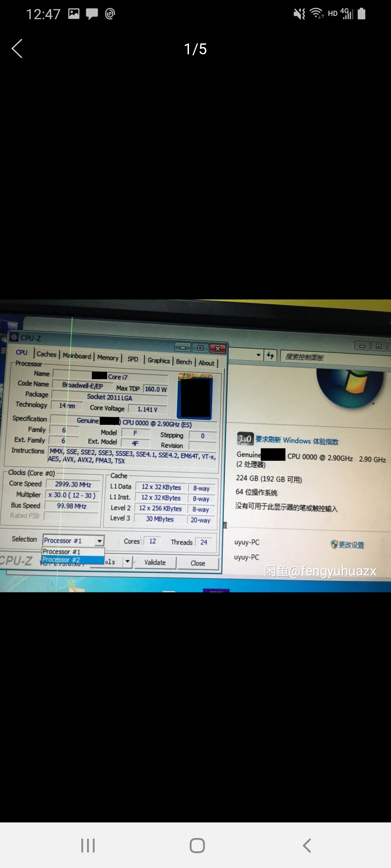This screenshot has width=391, height=868.
Task: Go back using the top-left arrow
Action: coord(17,49)
